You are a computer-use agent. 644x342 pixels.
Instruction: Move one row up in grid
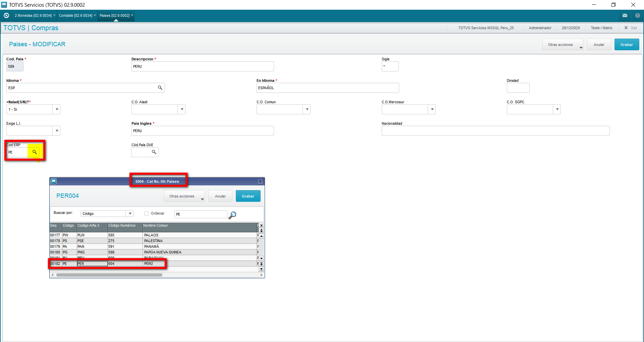coord(261,236)
